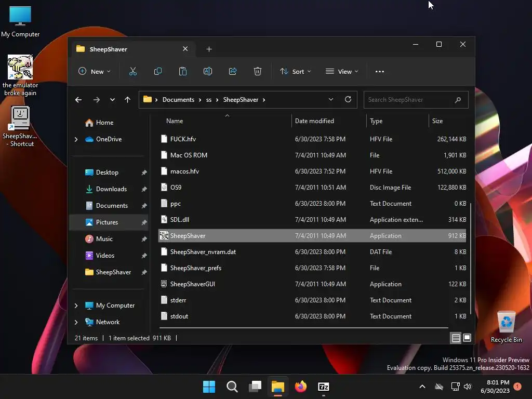Click 'ss' in the breadcrumb path
This screenshot has width=532, height=399.
click(209, 100)
